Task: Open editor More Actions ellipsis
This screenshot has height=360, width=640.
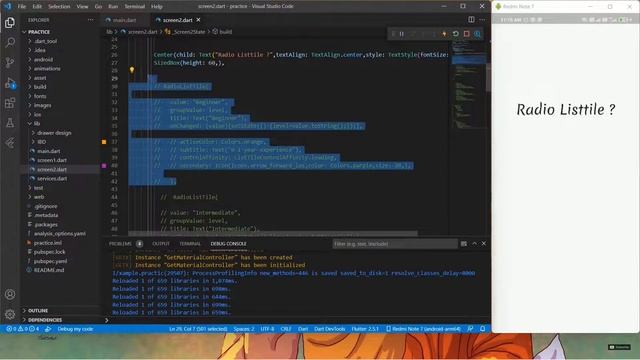Action: [x=482, y=20]
